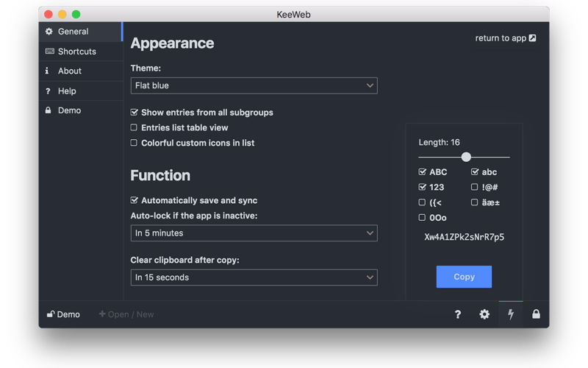The width and height of the screenshot is (588, 368).
Task: Open settings via footer gear icon
Action: point(484,314)
